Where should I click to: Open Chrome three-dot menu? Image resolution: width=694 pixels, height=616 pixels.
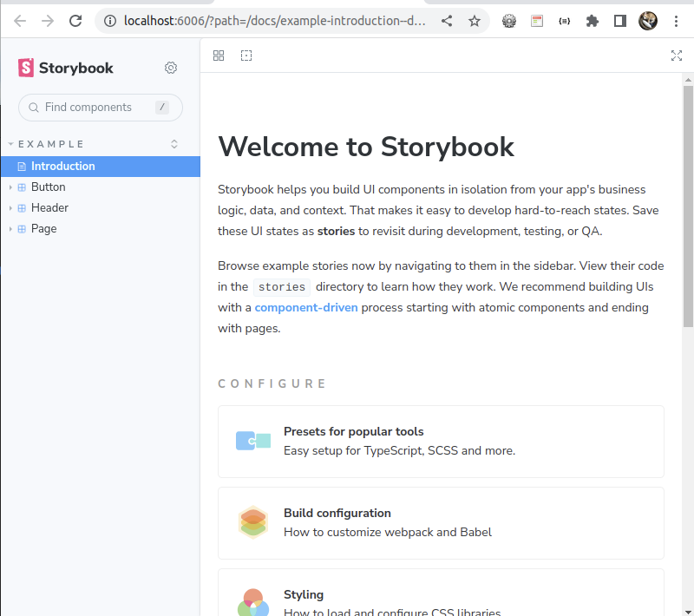coord(676,21)
